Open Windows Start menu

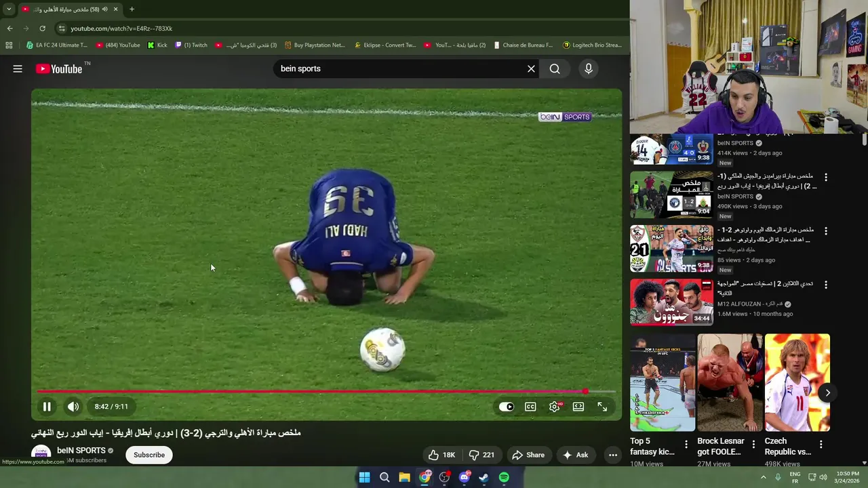tap(364, 477)
